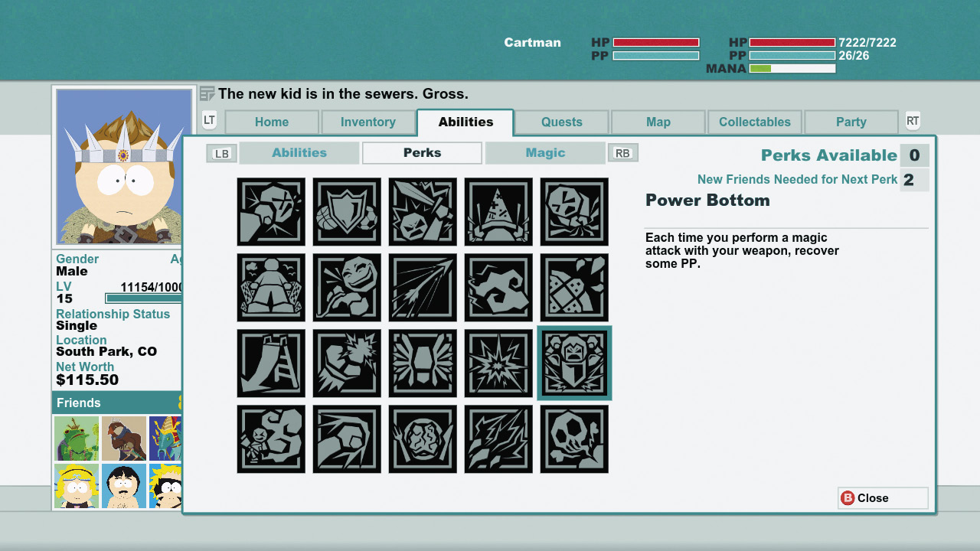Close the perks menu
The image size is (980, 551).
coord(883,498)
